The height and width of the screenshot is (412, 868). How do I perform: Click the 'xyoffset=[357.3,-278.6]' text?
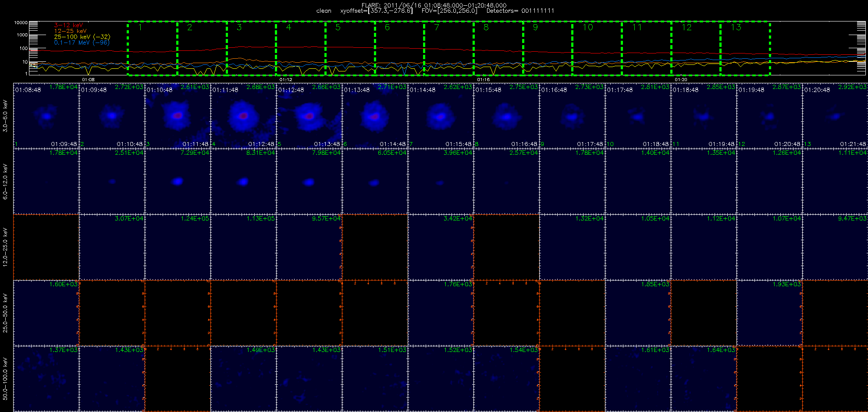click(x=377, y=11)
